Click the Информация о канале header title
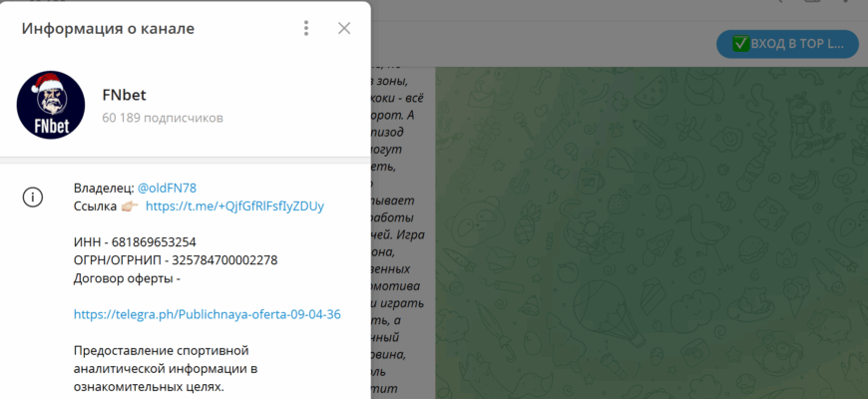 [108, 28]
